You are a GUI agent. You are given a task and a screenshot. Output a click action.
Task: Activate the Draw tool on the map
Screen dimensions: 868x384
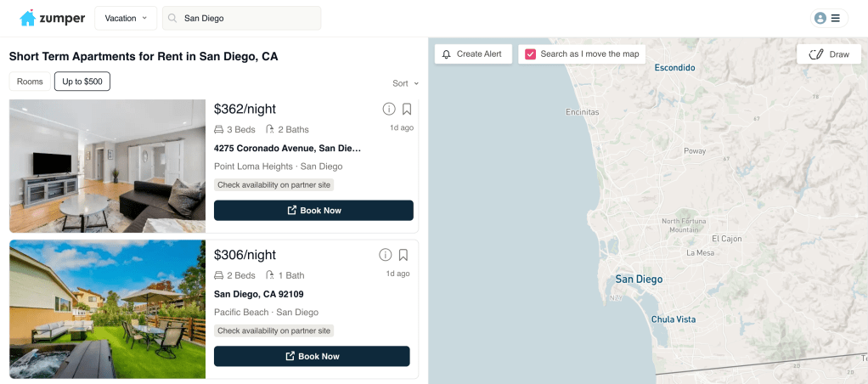click(829, 54)
